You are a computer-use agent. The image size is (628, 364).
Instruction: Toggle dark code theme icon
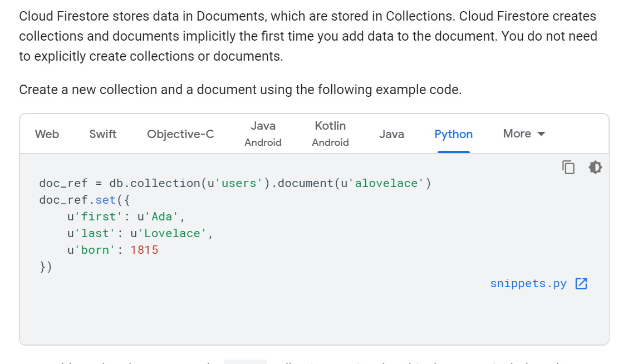pos(595,168)
